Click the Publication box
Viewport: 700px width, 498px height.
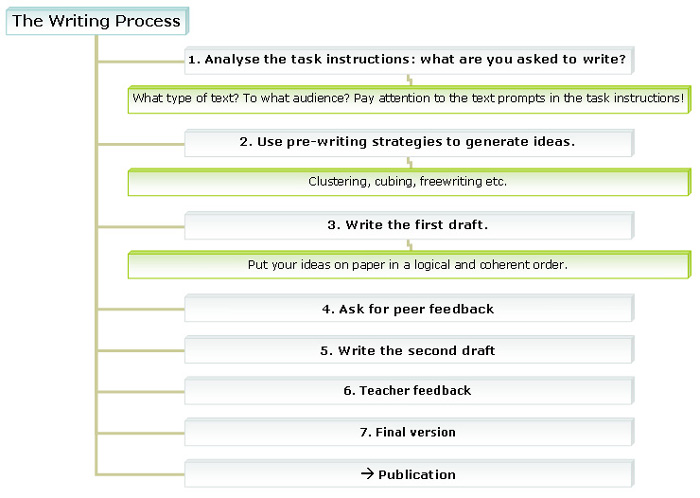point(409,473)
